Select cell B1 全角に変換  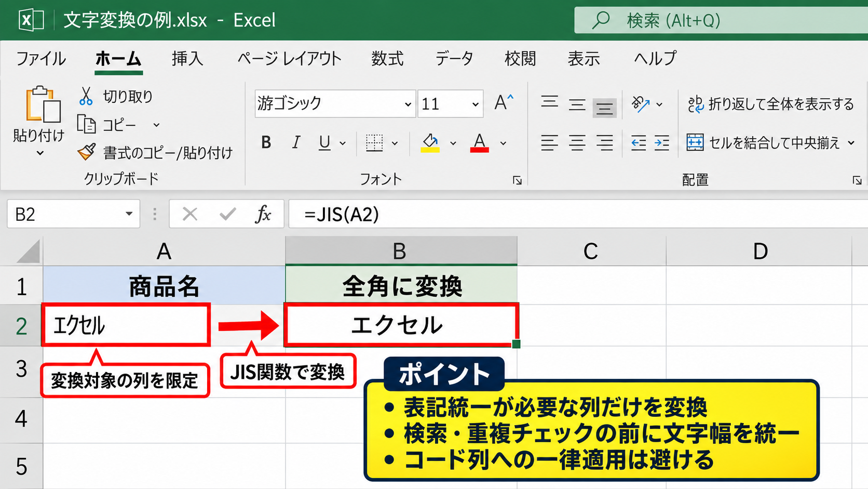(401, 285)
